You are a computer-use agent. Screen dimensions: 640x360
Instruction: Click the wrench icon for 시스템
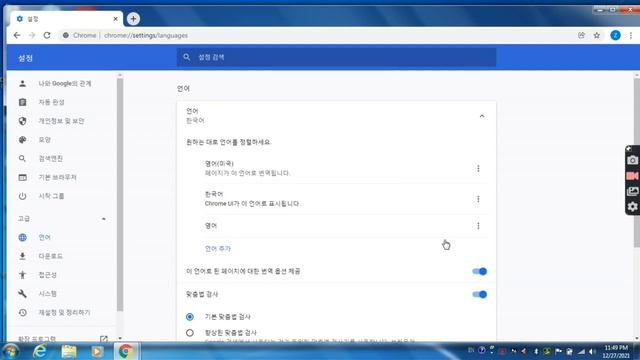click(x=22, y=293)
